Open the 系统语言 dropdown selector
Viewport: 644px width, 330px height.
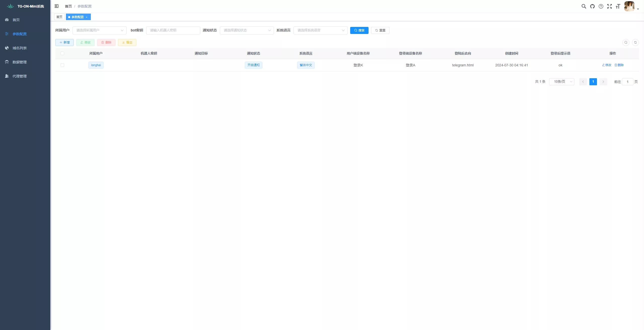[x=320, y=30]
